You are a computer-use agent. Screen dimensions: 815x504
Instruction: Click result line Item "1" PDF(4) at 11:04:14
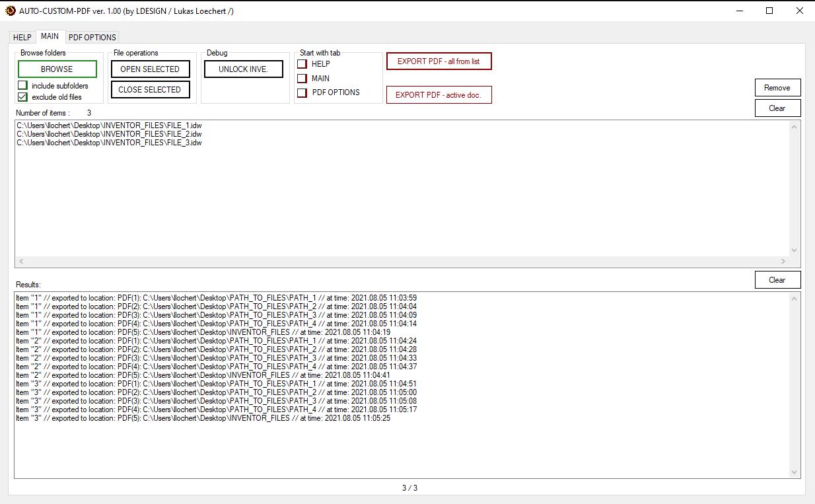click(216, 324)
